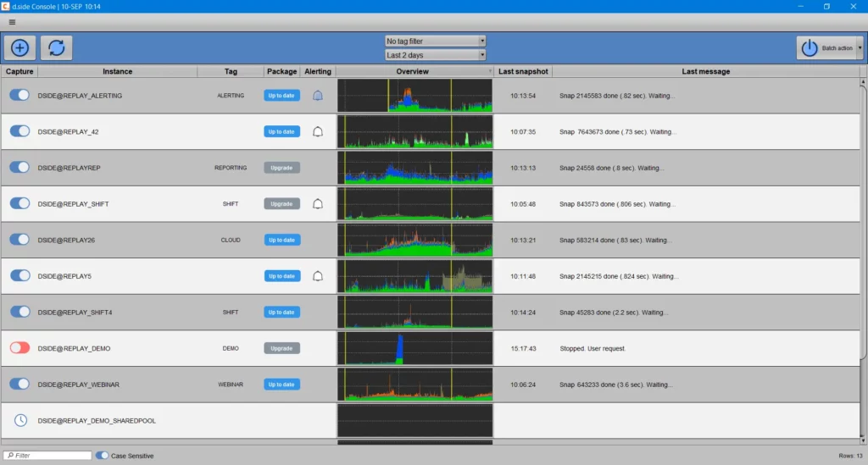This screenshot has height=465, width=868.
Task: Open overview chart for DSIDE@REPLAY5
Action: [x=415, y=276]
